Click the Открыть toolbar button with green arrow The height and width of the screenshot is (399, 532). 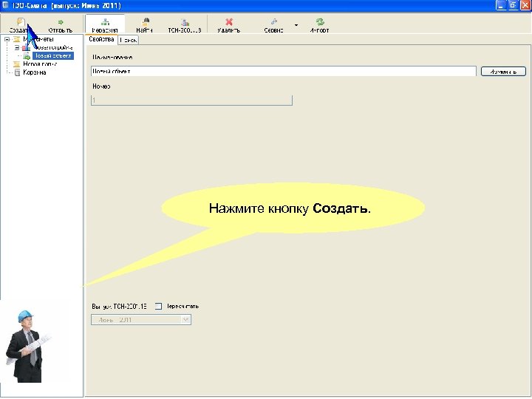pyautogui.click(x=60, y=25)
